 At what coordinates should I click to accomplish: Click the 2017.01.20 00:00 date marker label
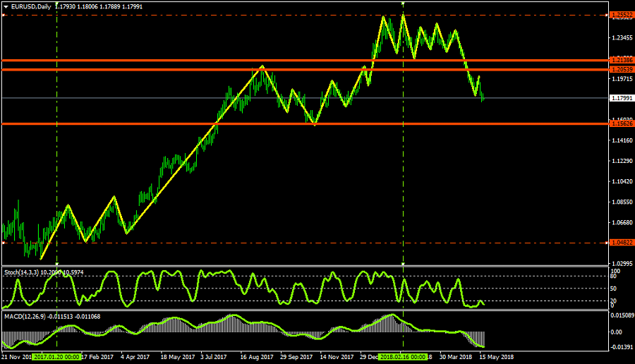[56, 357]
